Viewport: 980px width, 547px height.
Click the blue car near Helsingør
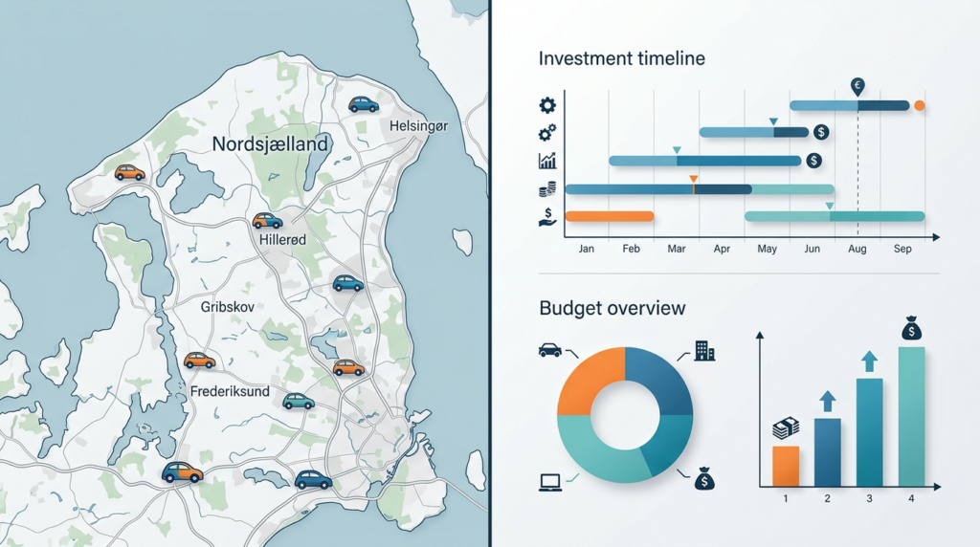pyautogui.click(x=363, y=104)
